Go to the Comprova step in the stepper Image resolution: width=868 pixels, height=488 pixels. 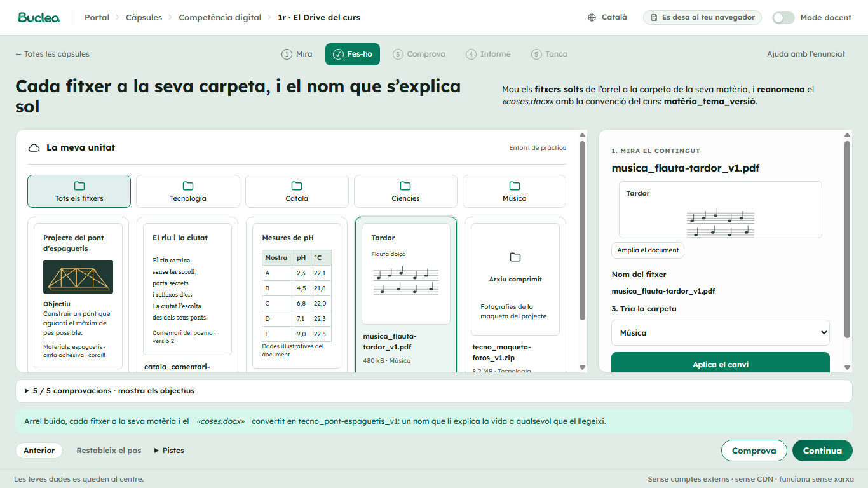pos(419,54)
